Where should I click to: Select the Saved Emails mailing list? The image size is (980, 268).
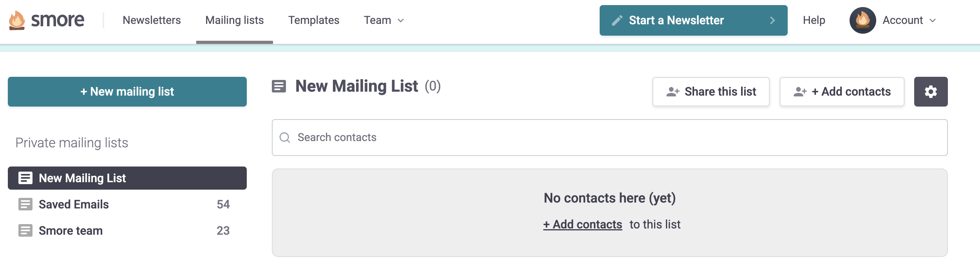[74, 204]
